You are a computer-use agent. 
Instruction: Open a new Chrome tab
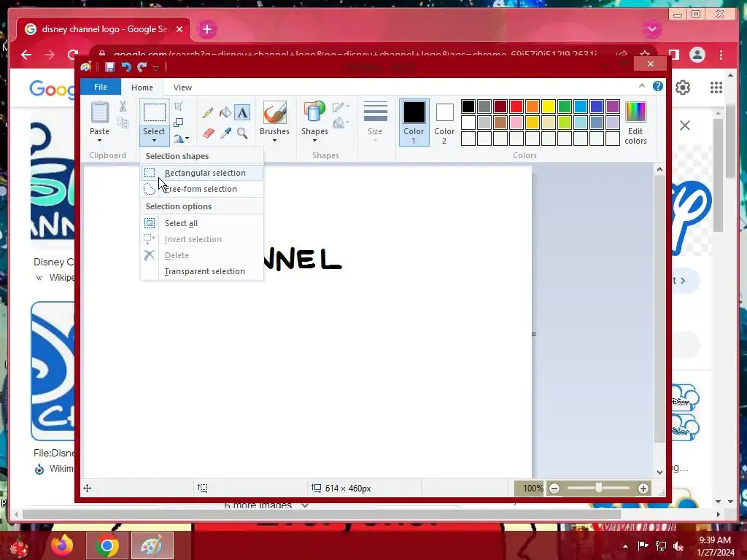pos(206,29)
